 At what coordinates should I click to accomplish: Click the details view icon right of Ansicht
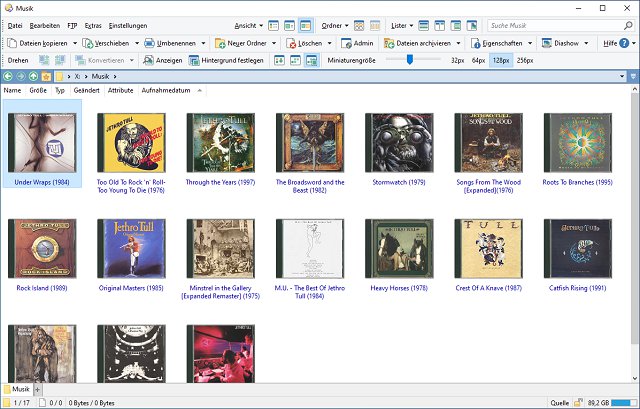click(x=273, y=26)
